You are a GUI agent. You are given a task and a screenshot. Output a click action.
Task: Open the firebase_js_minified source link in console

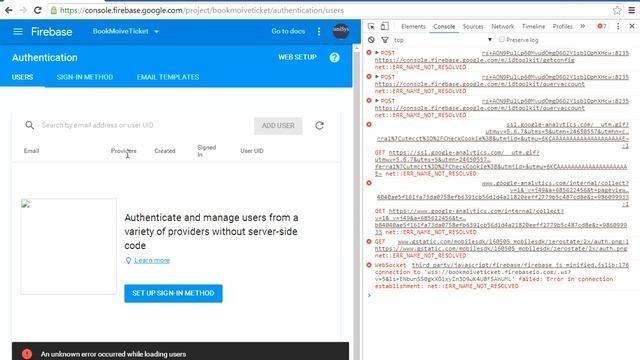(x=520, y=265)
